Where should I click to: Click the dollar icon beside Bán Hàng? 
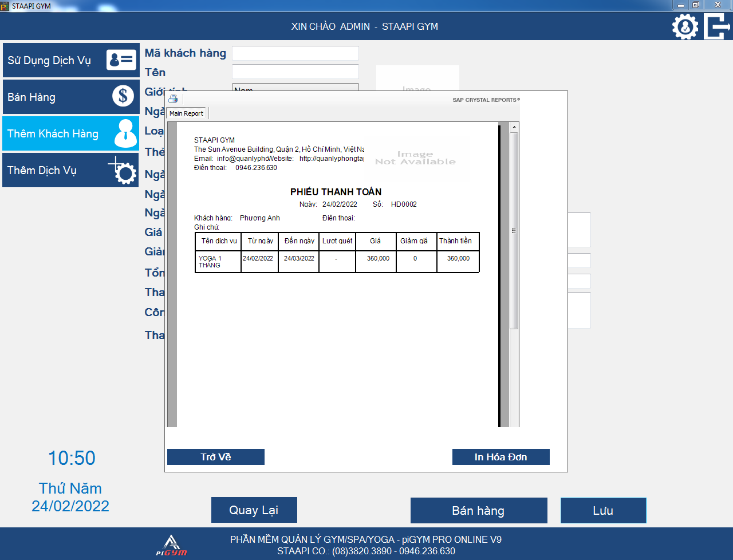[123, 96]
